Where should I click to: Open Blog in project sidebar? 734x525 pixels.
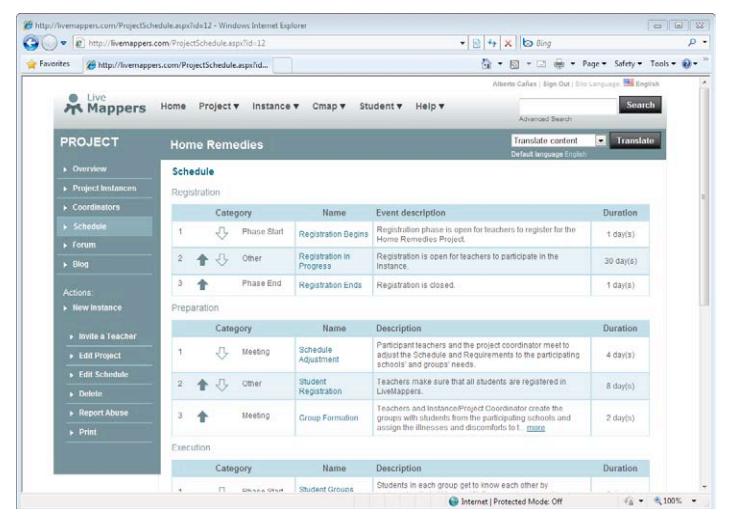(80, 264)
